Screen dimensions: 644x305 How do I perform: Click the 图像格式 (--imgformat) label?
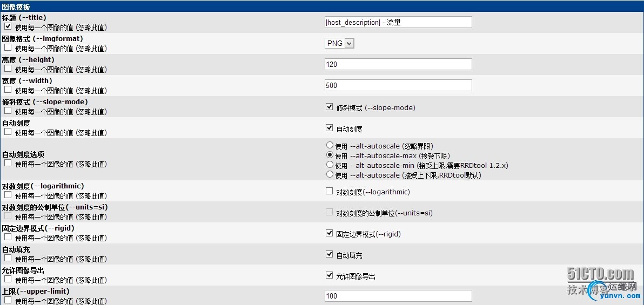click(x=43, y=38)
